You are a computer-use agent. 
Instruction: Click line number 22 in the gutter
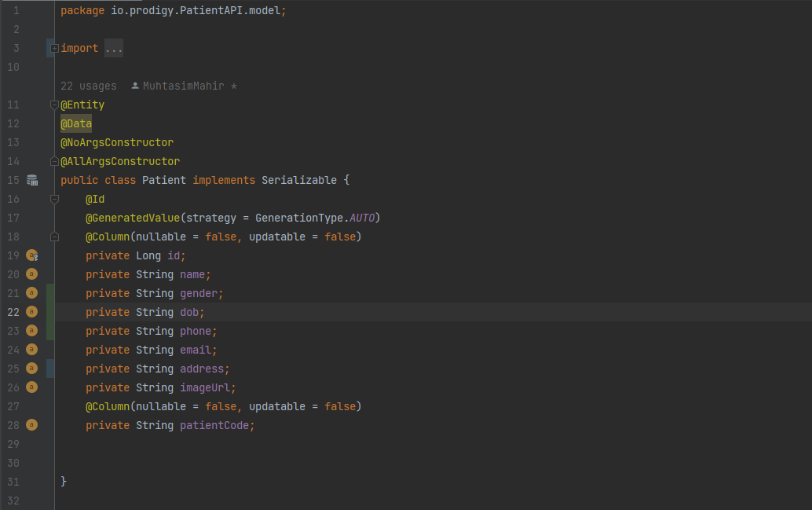[x=13, y=313]
